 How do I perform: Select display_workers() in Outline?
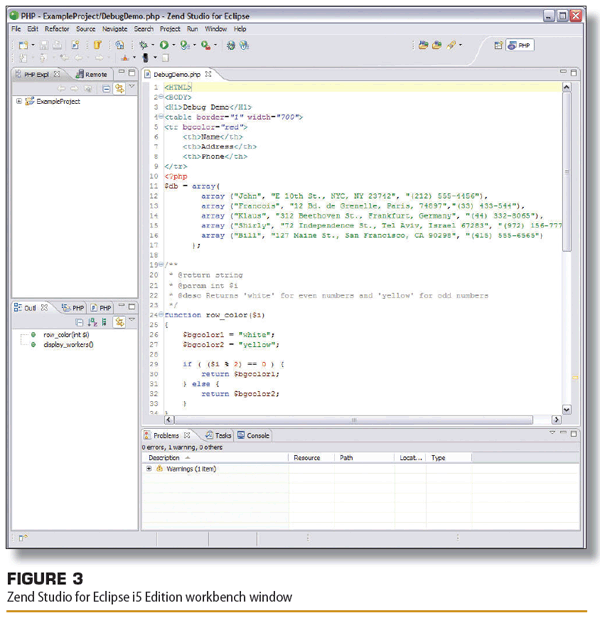click(x=68, y=344)
